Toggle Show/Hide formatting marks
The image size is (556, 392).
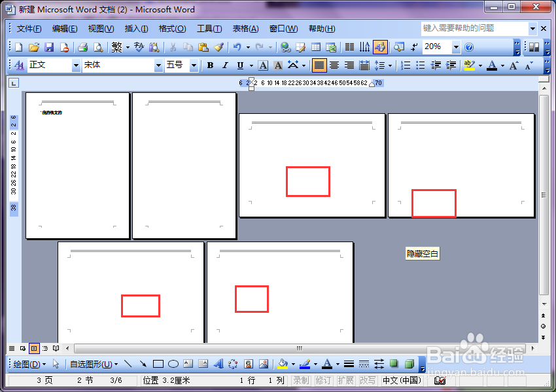pyautogui.click(x=414, y=47)
